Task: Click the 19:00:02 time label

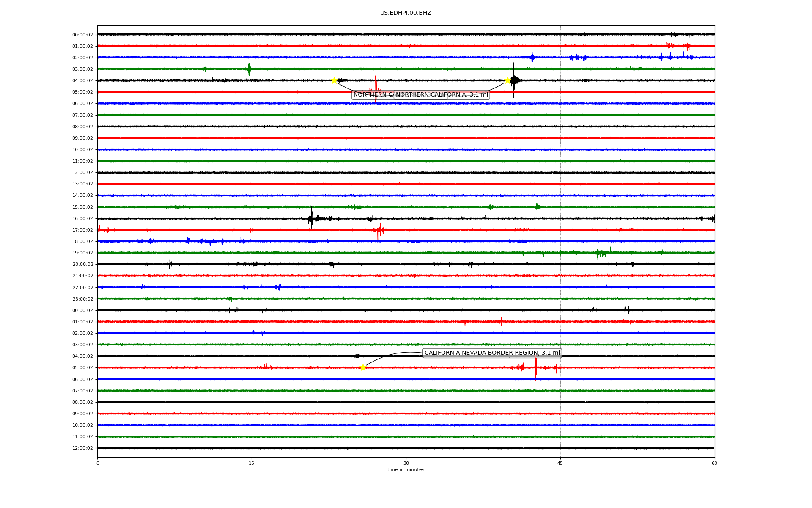Action: click(x=82, y=253)
